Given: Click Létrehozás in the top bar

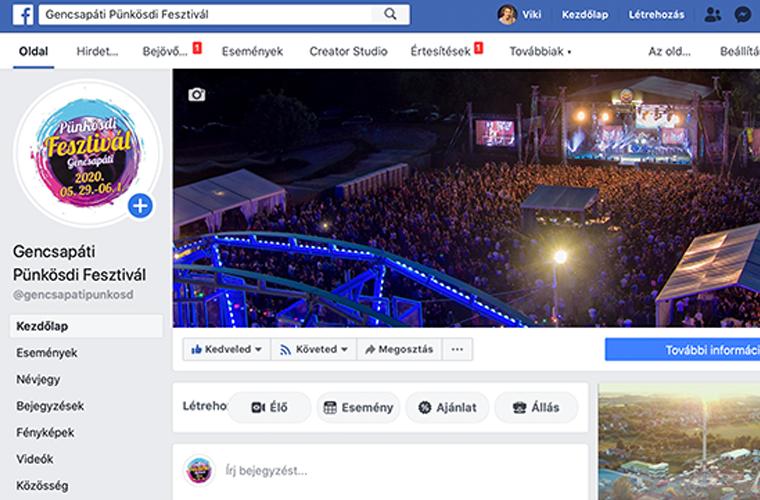Looking at the screenshot, I should (656, 15).
